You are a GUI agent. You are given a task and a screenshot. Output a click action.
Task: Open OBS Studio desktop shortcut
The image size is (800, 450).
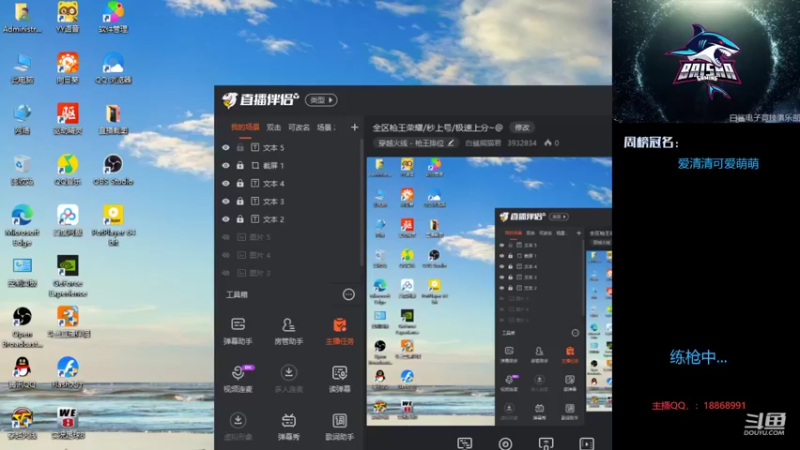click(113, 170)
